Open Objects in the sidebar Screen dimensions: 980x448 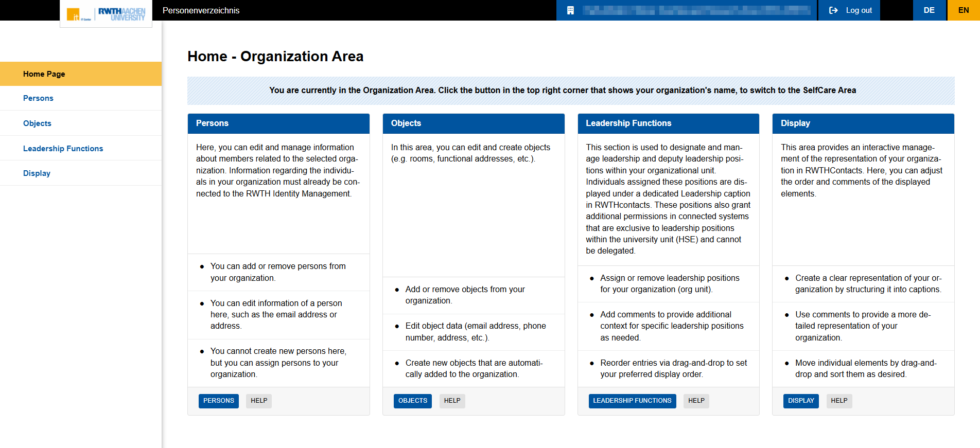(81, 123)
